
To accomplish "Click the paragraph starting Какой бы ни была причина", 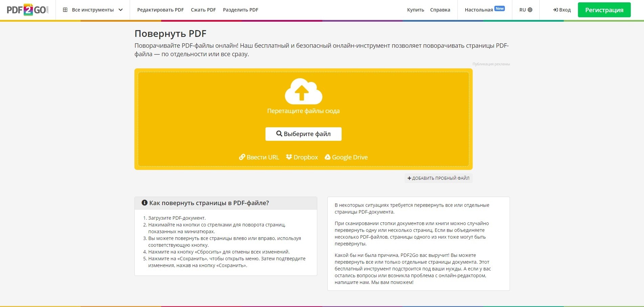I will [x=413, y=269].
